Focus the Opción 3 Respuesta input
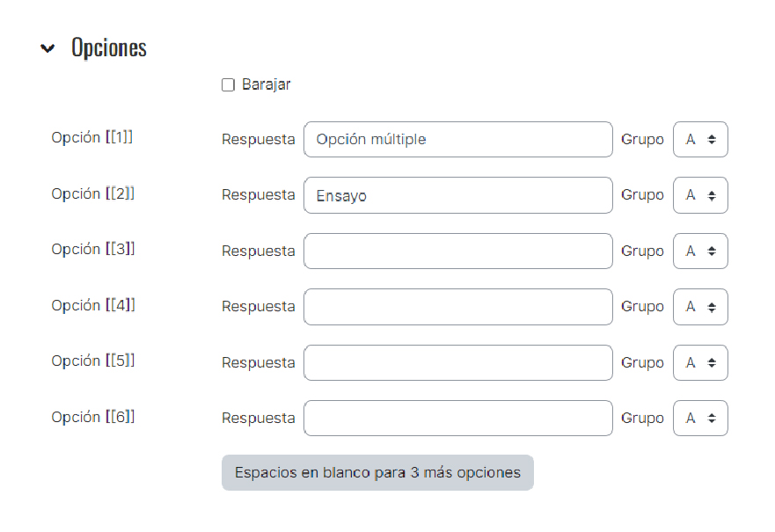Viewport: 775px width, 532px height. (458, 251)
